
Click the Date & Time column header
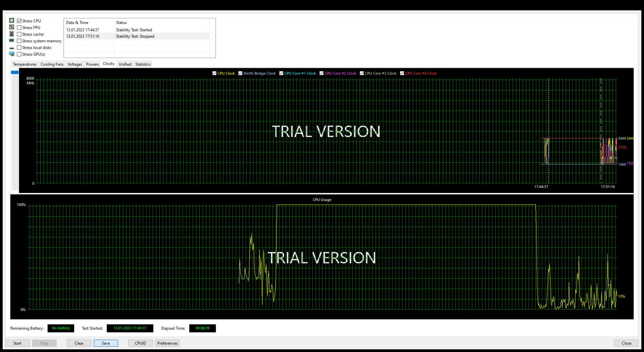[x=89, y=23]
